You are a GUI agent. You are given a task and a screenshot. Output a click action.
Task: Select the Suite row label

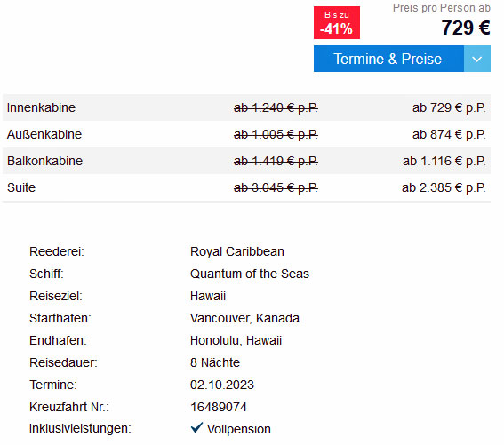(x=21, y=187)
